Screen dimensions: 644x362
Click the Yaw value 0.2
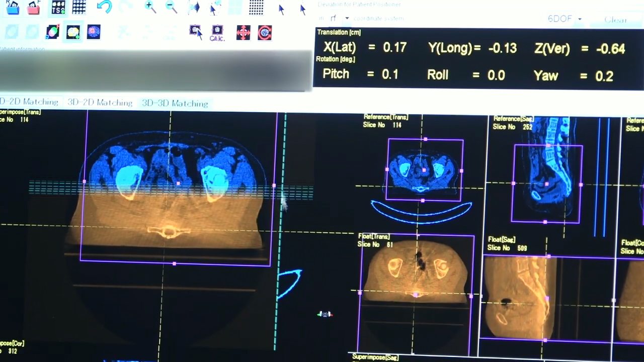(x=604, y=76)
